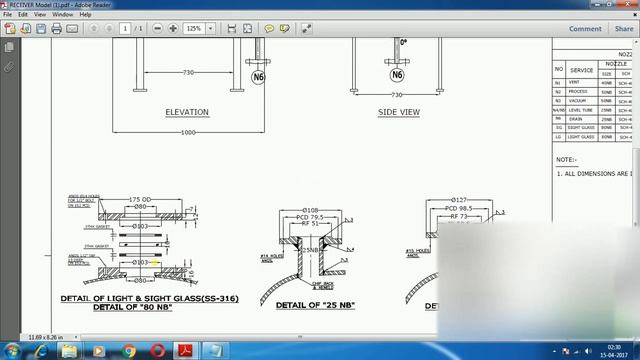Send file by email envelope icon
640x360 pixels.
[x=72, y=29]
